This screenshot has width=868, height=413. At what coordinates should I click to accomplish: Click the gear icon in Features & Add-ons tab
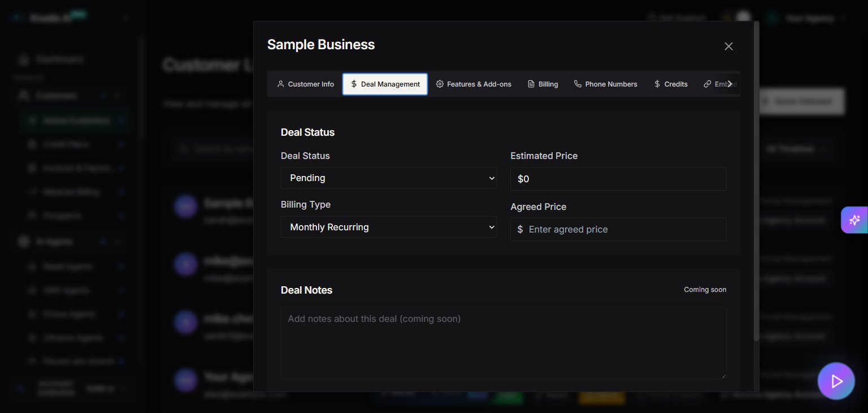tap(440, 84)
